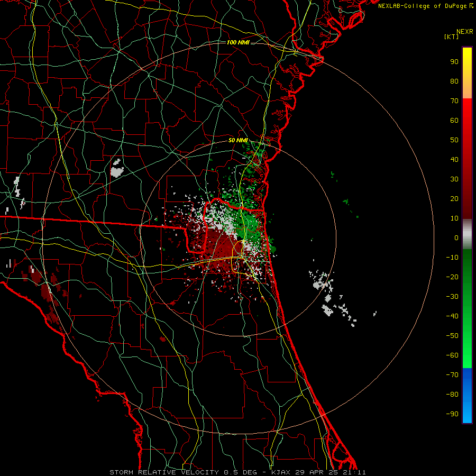
Task: Click the 100 NMI range ring label
Action: point(238,42)
